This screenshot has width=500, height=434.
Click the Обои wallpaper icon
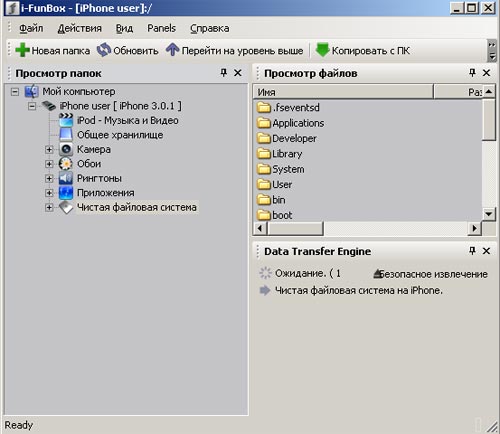click(x=66, y=164)
